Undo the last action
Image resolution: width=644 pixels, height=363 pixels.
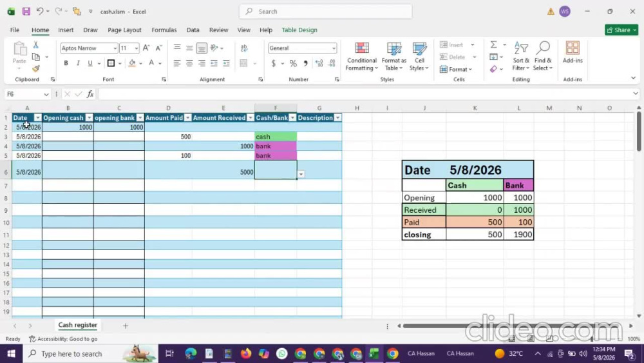click(39, 12)
